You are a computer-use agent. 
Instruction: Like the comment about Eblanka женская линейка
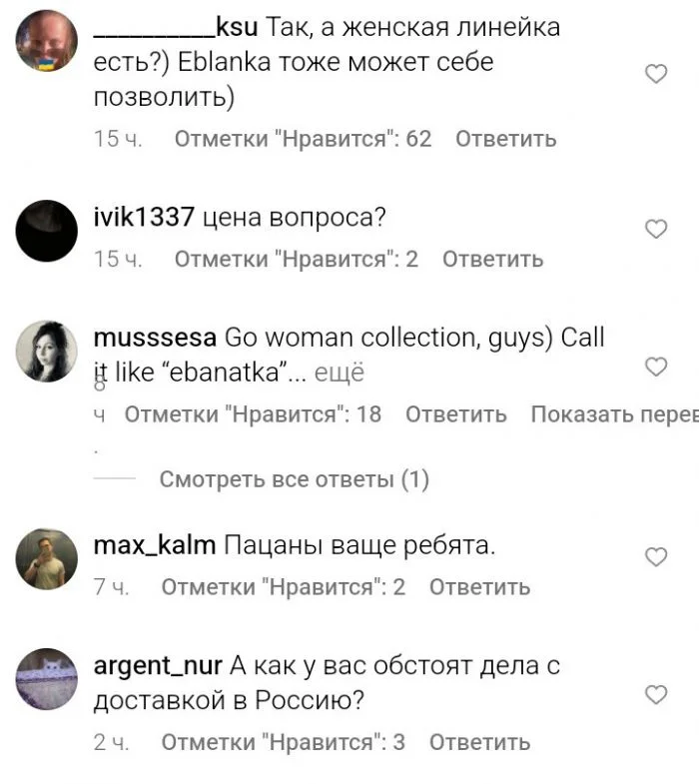[x=656, y=74]
